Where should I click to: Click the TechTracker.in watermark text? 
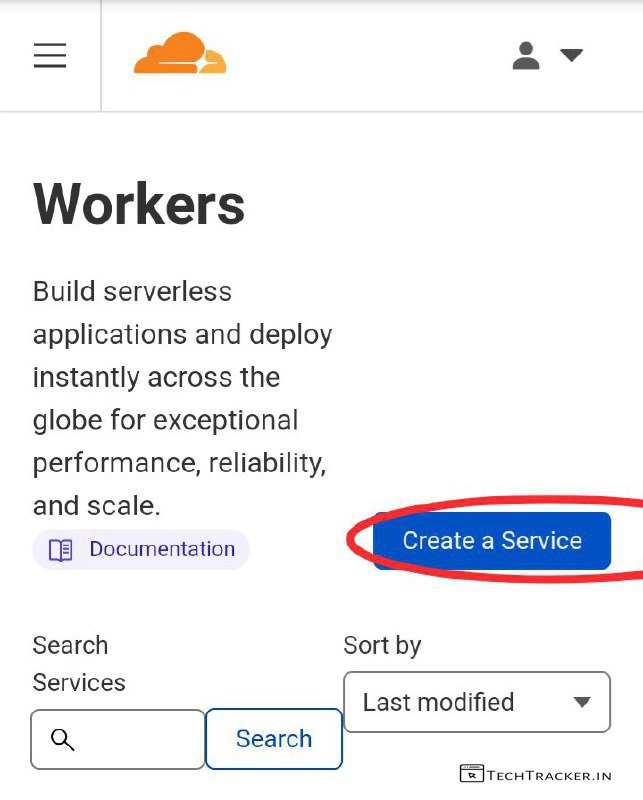[x=549, y=774]
